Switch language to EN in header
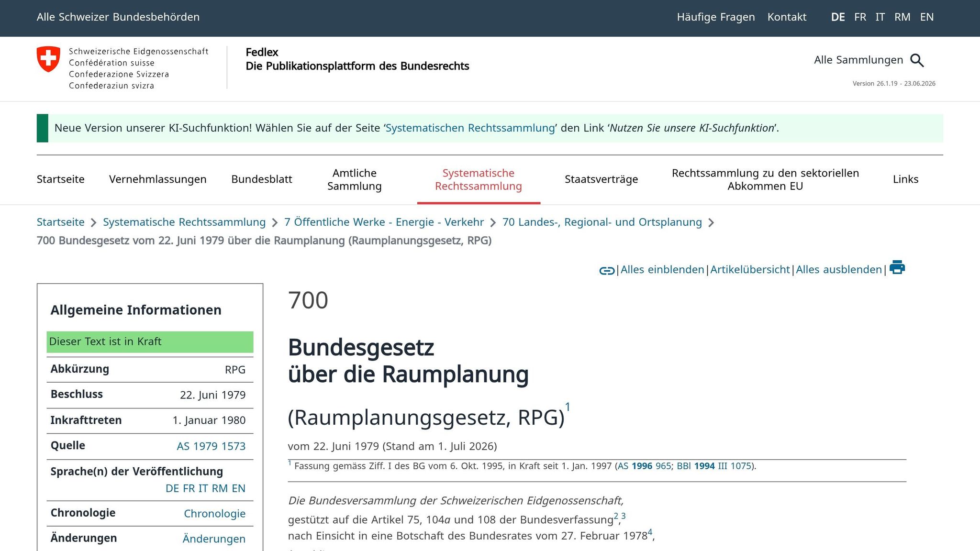This screenshot has height=551, width=980. (926, 17)
